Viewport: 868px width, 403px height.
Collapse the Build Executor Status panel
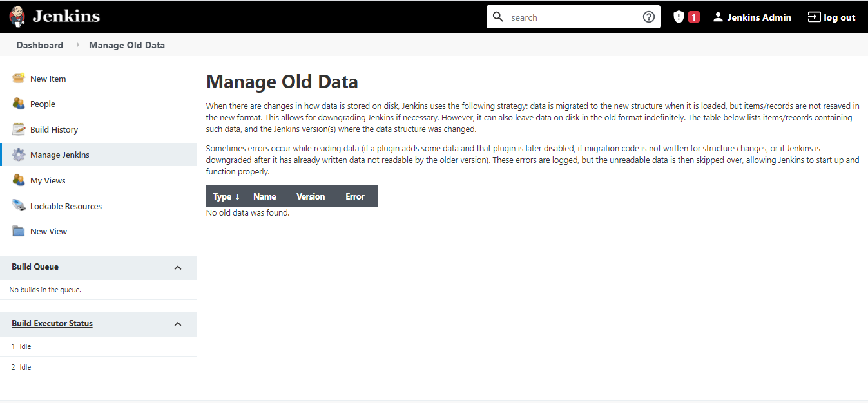tap(178, 324)
